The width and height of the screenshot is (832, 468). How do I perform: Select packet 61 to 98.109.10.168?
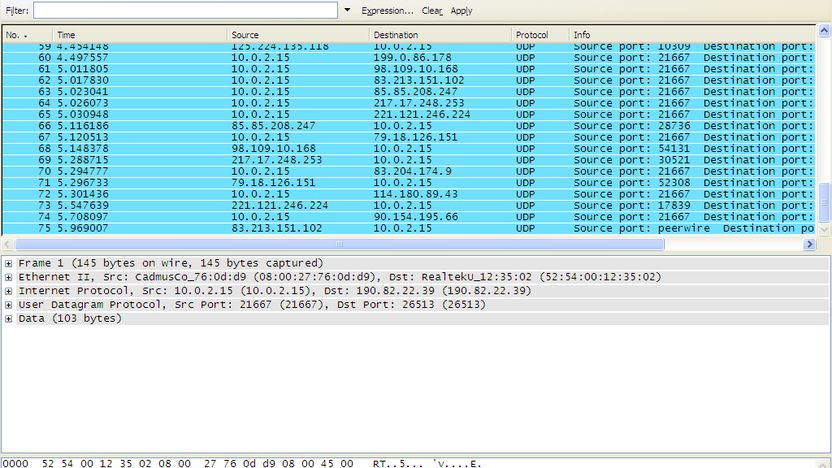pyautogui.click(x=409, y=69)
